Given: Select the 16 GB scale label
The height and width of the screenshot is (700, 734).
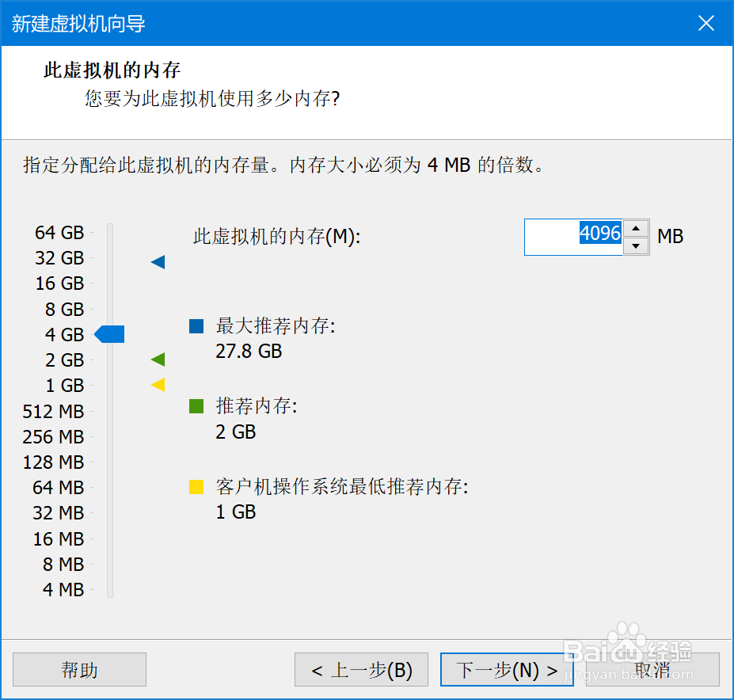Looking at the screenshot, I should tap(59, 283).
